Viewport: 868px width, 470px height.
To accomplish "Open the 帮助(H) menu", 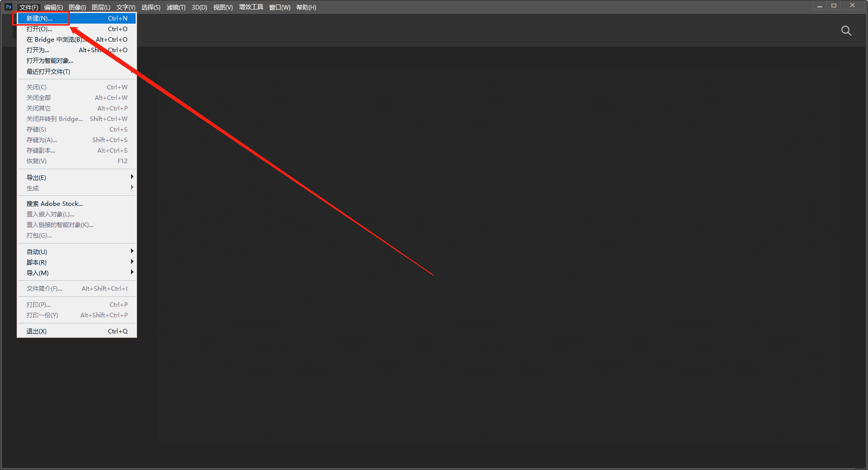I will (x=306, y=7).
